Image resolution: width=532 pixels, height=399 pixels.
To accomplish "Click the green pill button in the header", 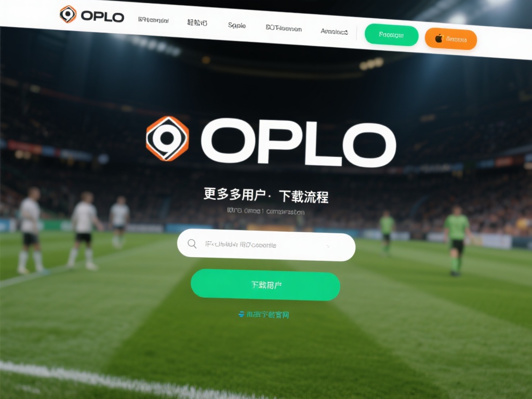I will (391, 35).
